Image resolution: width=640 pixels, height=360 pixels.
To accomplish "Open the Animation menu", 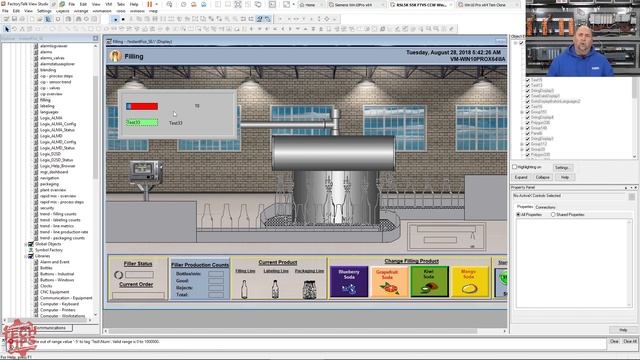I will pyautogui.click(x=102, y=11).
